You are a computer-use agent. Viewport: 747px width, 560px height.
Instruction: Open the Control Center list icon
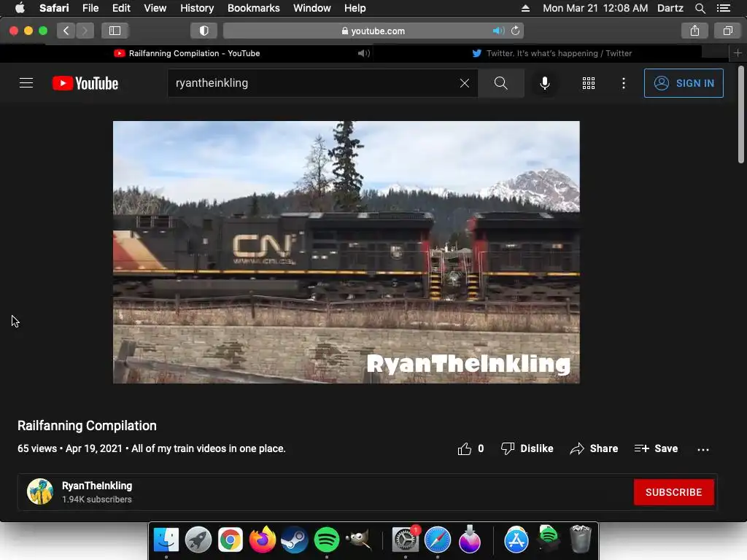pyautogui.click(x=724, y=8)
